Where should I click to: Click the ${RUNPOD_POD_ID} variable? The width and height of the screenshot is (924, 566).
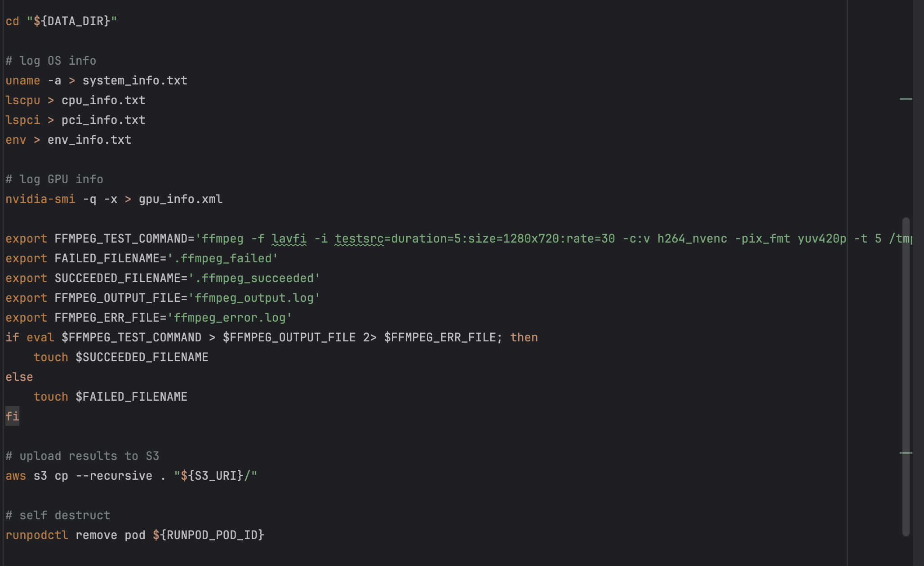coord(209,535)
